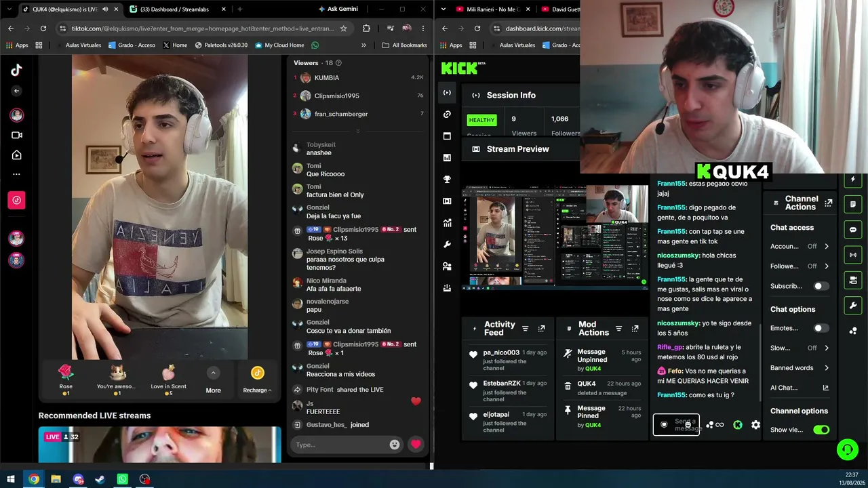Image resolution: width=868 pixels, height=488 pixels.
Task: Open the green Kick emote button in chat
Action: pos(737,425)
